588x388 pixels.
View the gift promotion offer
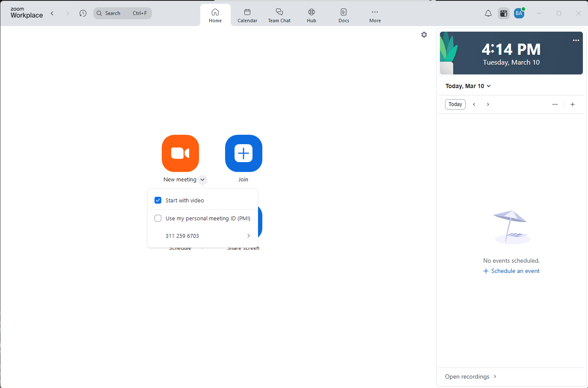click(503, 13)
